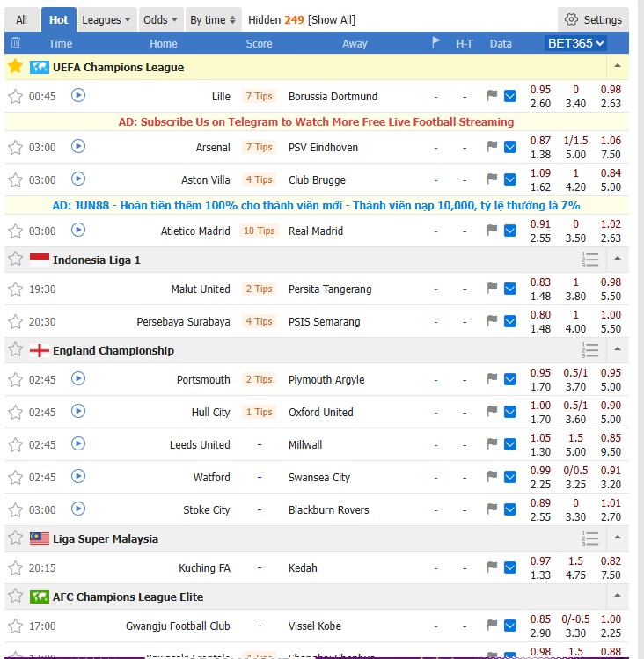Open 10 Tips for Atletico Madrid match
Screen dimensions: 644x659
point(260,231)
